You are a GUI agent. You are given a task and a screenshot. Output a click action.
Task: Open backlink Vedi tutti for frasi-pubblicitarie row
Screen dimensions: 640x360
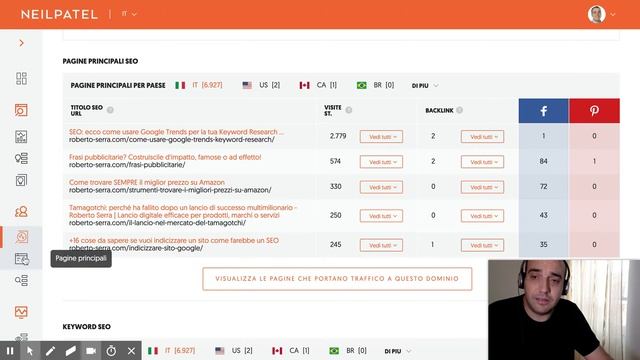482,162
